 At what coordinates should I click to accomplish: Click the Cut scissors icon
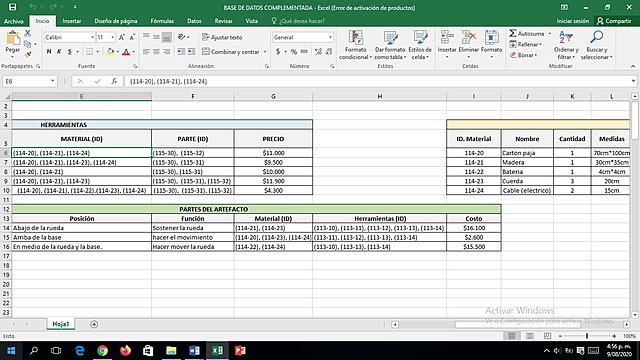[x=28, y=33]
